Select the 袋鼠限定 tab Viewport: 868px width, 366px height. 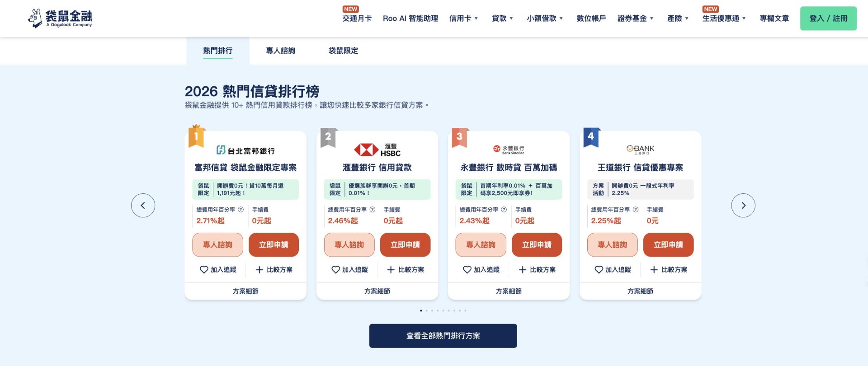[x=343, y=51]
